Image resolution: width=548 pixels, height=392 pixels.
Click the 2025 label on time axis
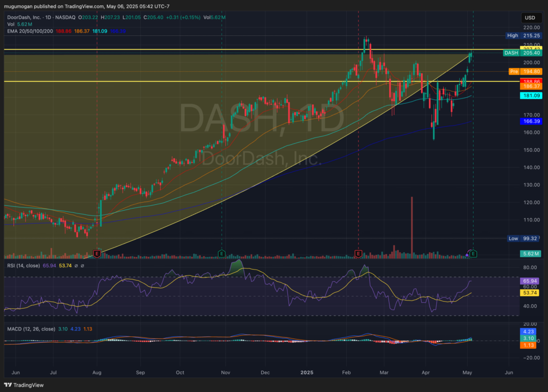[307, 372]
